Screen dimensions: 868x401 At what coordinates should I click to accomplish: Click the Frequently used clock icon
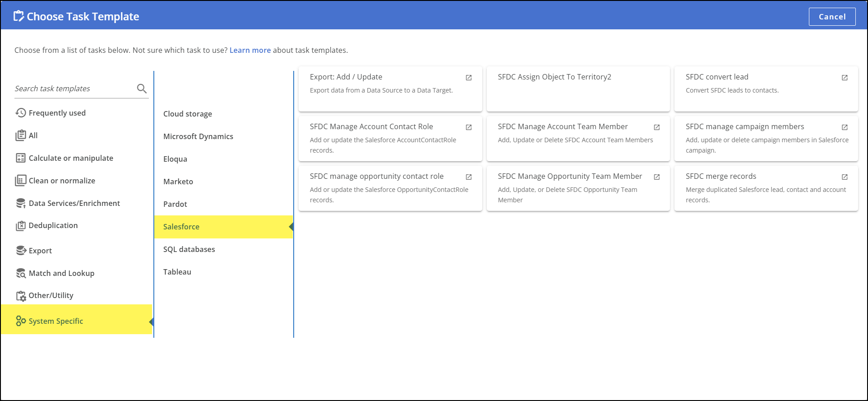(21, 113)
